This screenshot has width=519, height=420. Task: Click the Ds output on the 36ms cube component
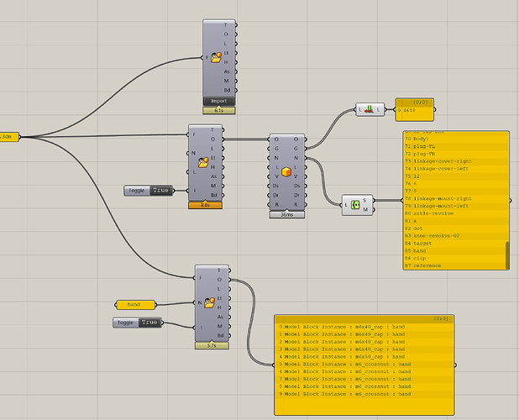click(x=296, y=186)
